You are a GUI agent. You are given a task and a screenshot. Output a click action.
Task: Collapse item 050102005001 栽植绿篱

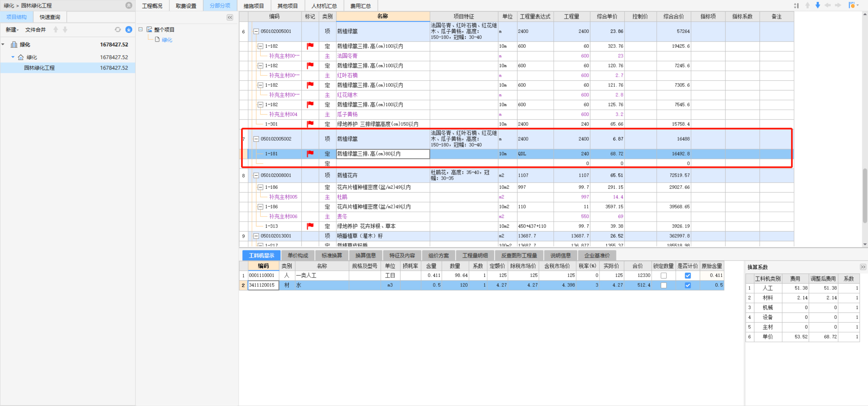[256, 32]
